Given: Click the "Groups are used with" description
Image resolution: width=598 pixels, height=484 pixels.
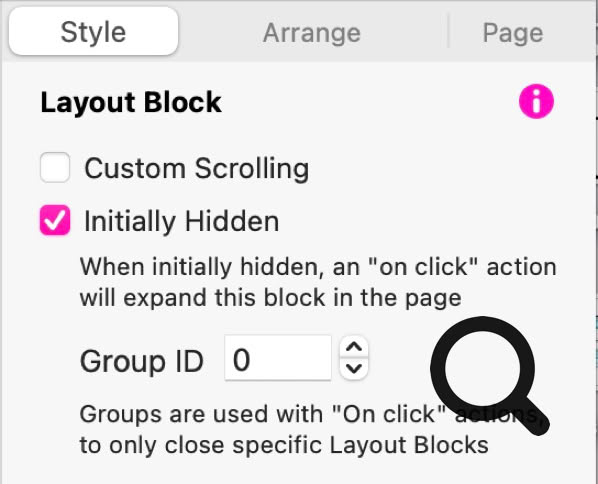Looking at the screenshot, I should tap(312, 413).
